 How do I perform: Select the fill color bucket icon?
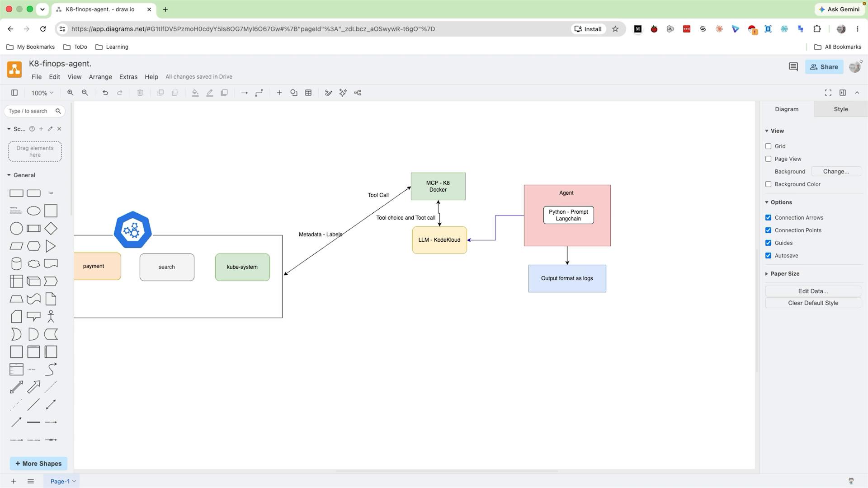tap(195, 93)
